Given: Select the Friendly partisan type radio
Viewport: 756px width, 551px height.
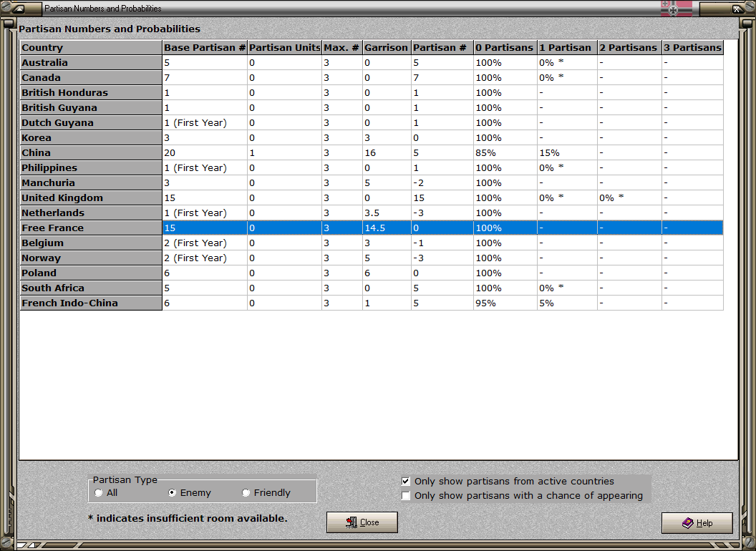Looking at the screenshot, I should pos(246,492).
